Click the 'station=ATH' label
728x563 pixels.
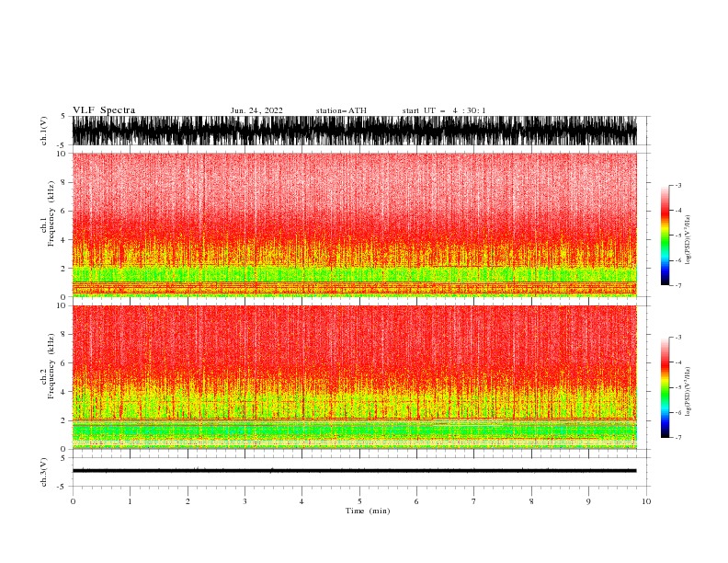coord(341,110)
